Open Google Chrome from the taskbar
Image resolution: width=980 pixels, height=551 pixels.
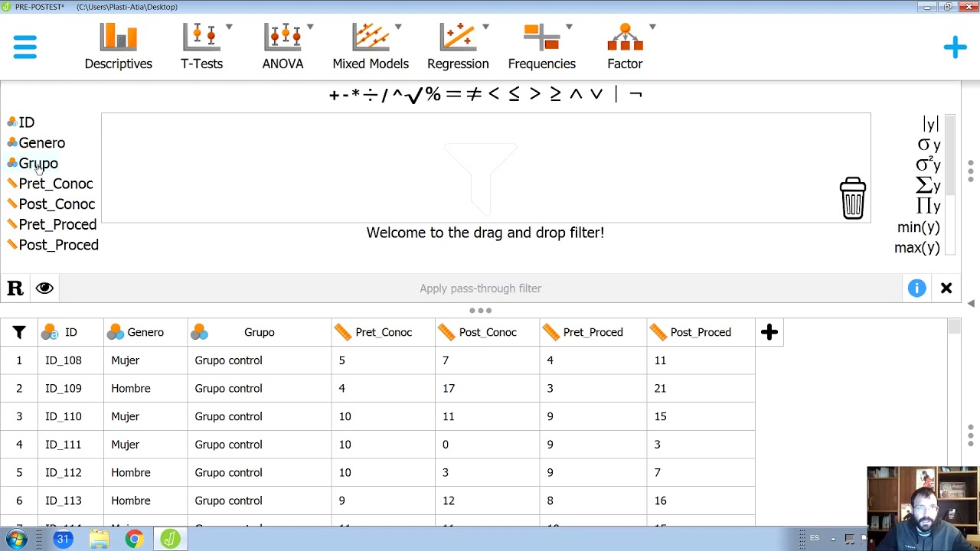(x=134, y=540)
